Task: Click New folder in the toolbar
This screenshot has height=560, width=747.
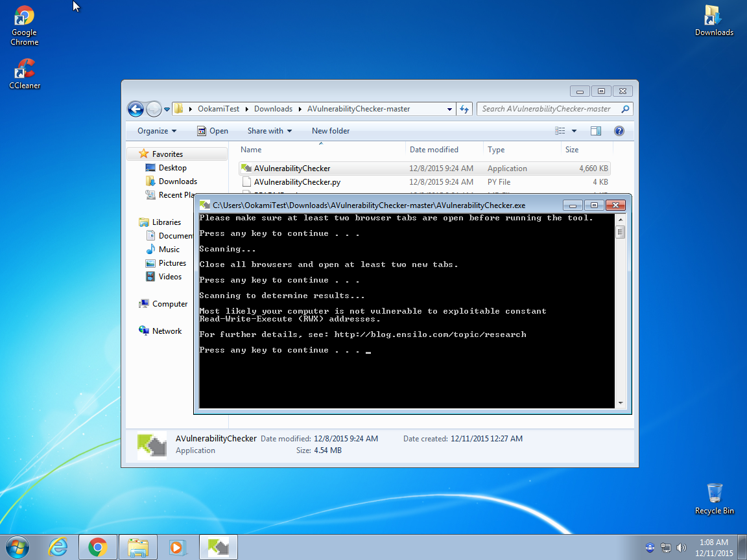Action: pyautogui.click(x=331, y=131)
